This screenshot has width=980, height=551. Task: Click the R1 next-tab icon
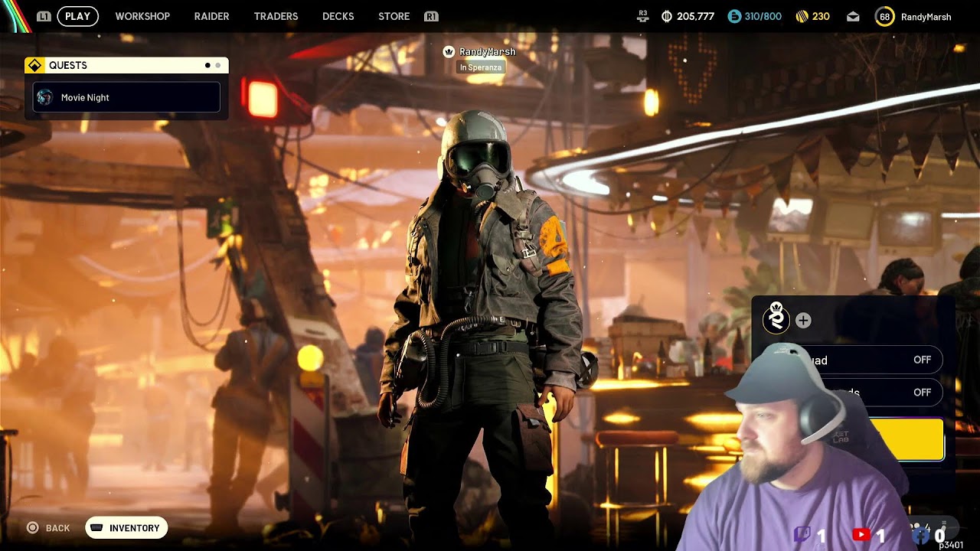click(x=431, y=16)
